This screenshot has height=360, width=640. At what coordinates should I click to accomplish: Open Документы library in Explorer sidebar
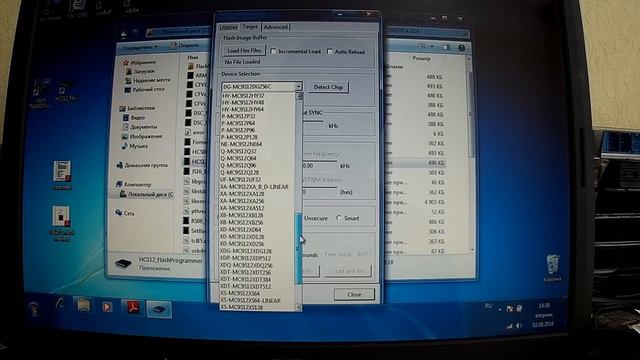pyautogui.click(x=140, y=127)
